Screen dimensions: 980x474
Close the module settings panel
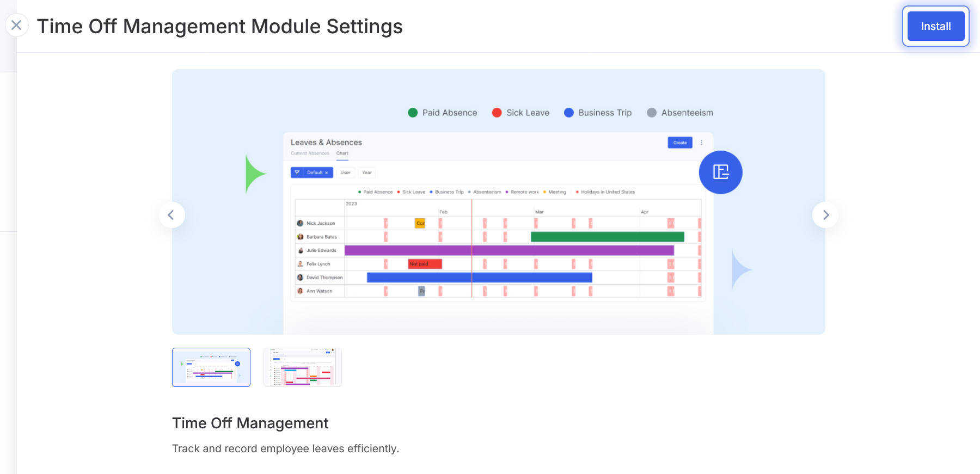(16, 25)
